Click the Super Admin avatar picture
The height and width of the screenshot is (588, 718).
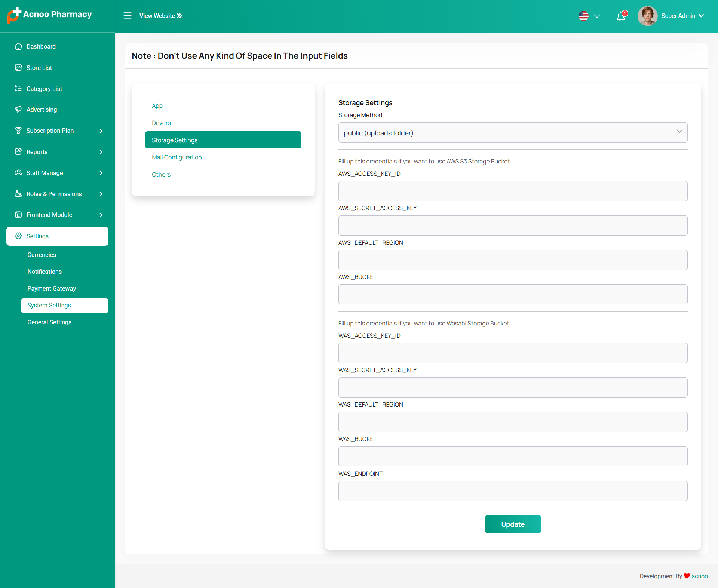coord(647,16)
